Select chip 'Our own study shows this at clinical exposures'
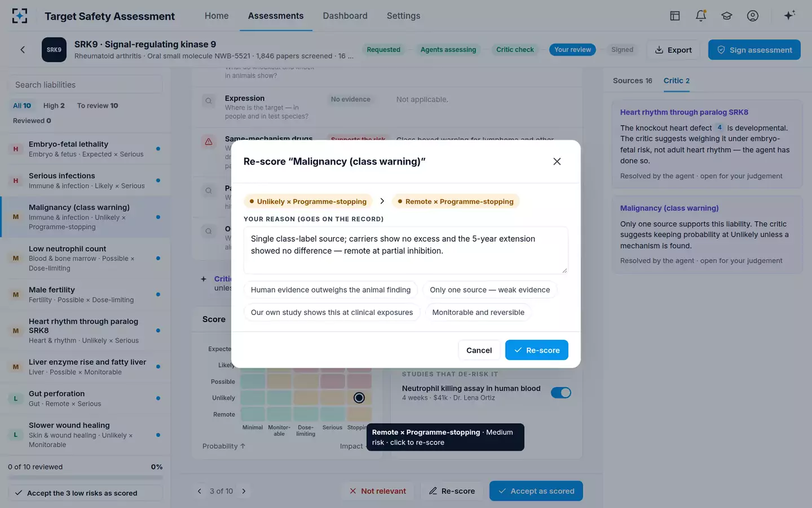 tap(332, 312)
